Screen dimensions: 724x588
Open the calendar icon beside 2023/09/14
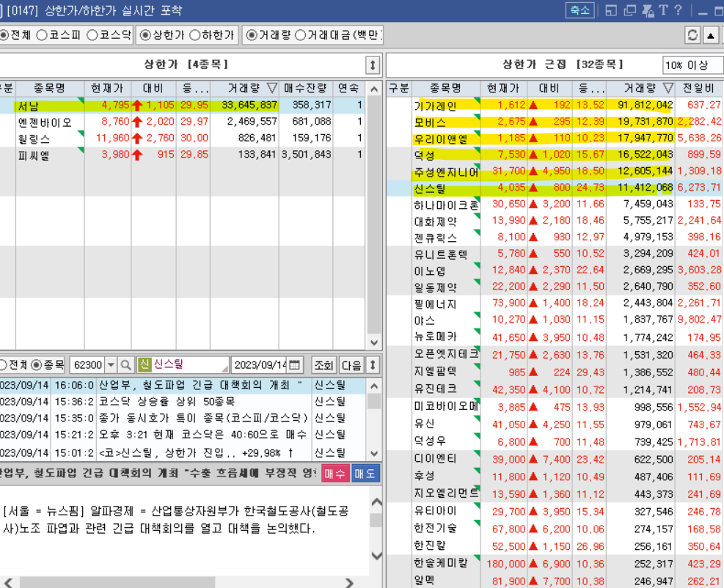295,365
